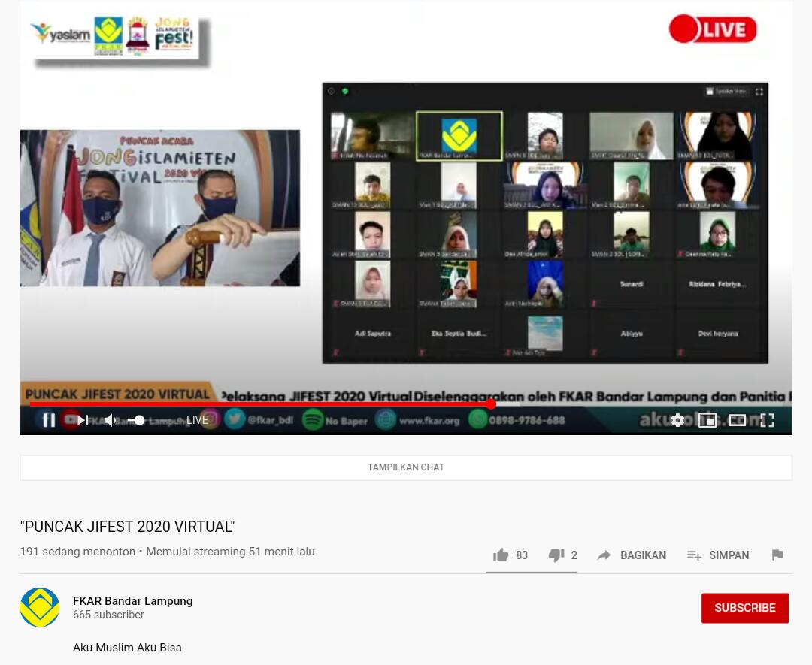Toggle theater mode
This screenshot has height=665, width=812.
[738, 420]
